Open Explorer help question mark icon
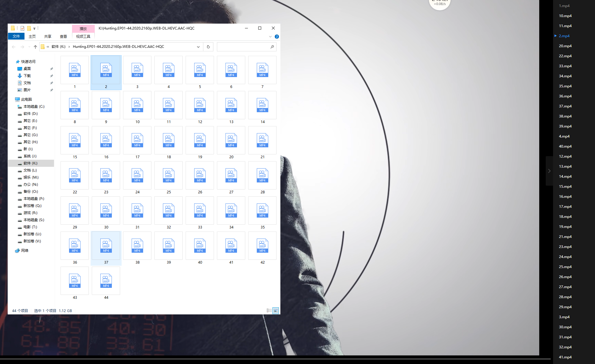Screen dimensions: 595x364 click(277, 37)
